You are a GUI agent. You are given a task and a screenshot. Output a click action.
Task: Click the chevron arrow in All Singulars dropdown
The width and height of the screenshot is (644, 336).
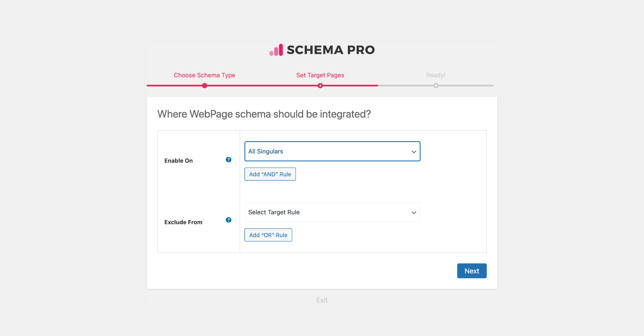tap(414, 152)
